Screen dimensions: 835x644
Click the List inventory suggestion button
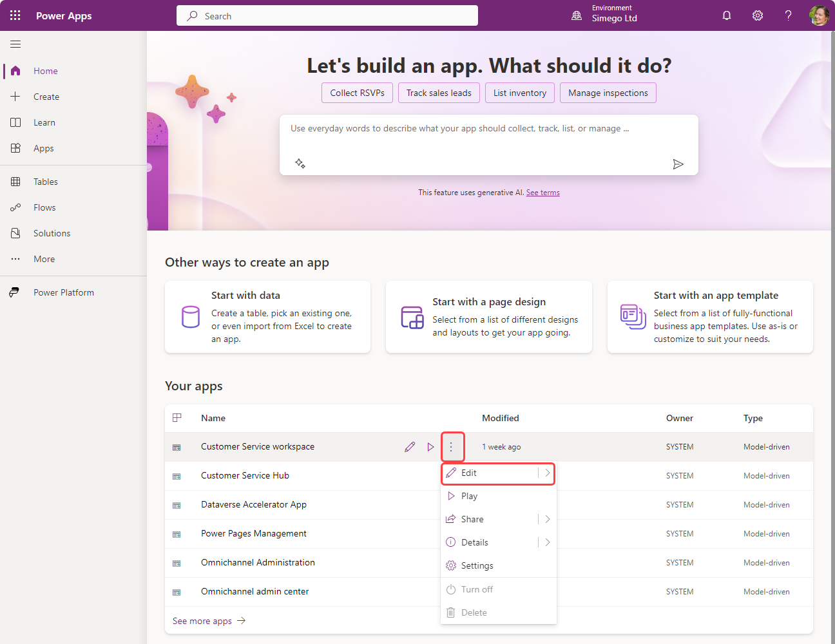point(520,93)
